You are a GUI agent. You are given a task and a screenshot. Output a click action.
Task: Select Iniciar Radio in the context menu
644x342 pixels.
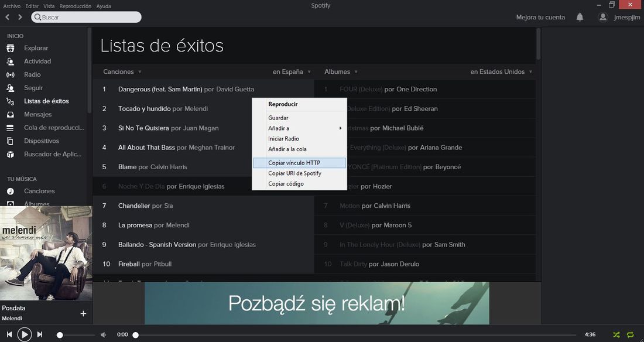tap(299, 139)
